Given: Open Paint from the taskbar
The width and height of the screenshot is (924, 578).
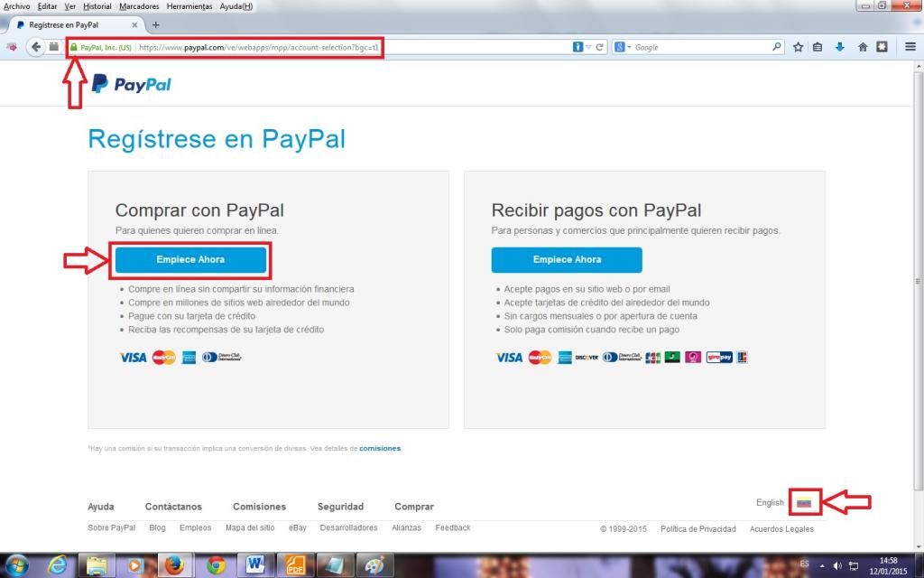Looking at the screenshot, I should point(374,566).
